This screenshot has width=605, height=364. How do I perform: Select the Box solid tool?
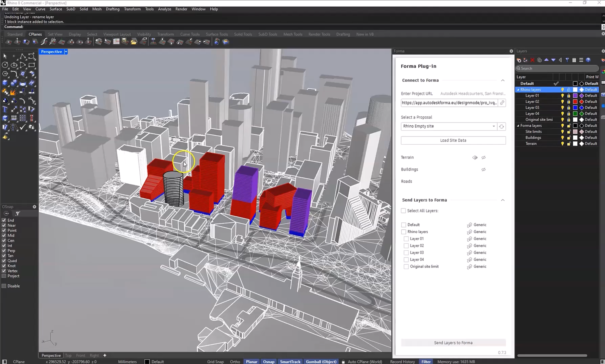(x=5, y=83)
